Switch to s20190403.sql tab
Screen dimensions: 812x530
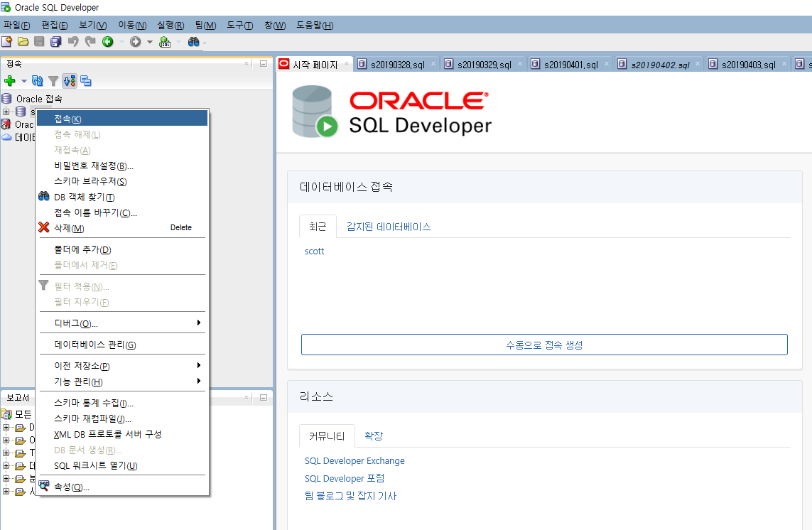click(x=748, y=64)
